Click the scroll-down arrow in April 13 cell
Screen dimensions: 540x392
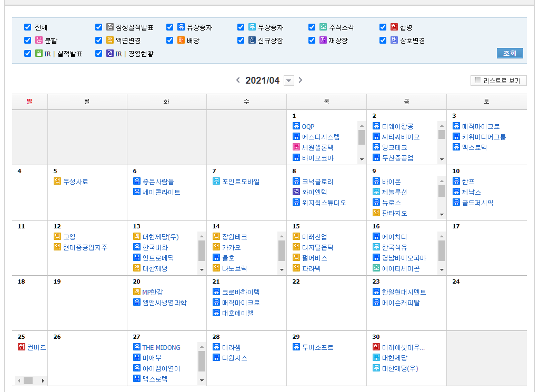202,270
